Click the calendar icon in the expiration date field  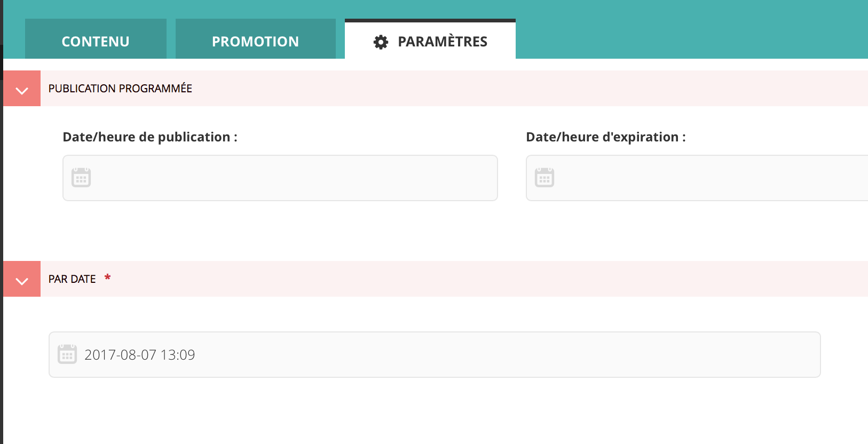click(544, 177)
